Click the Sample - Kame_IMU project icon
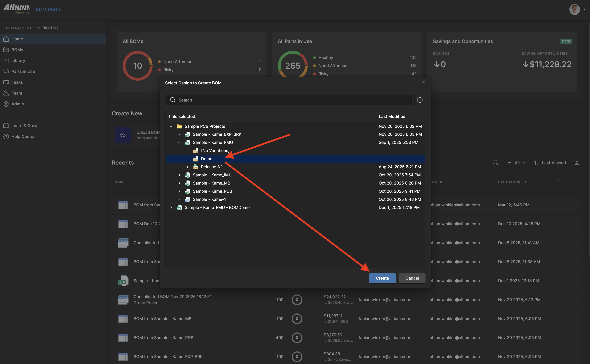Screen dimensions: 590x364 [187, 175]
